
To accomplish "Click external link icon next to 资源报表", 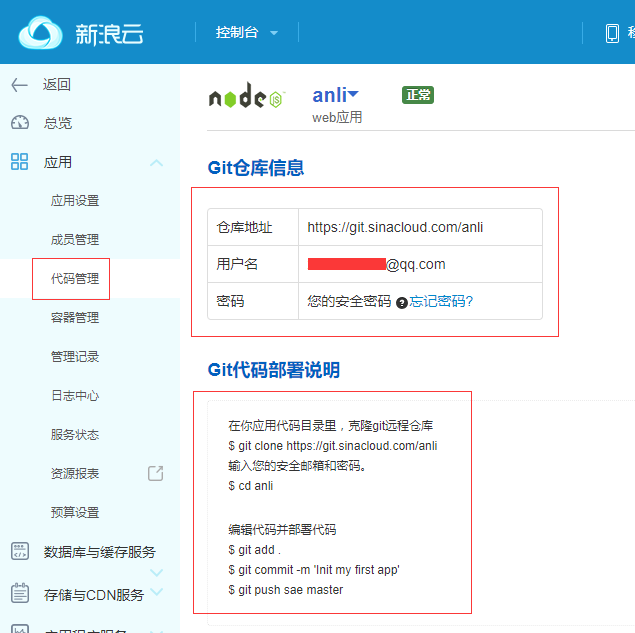I will (x=156, y=473).
